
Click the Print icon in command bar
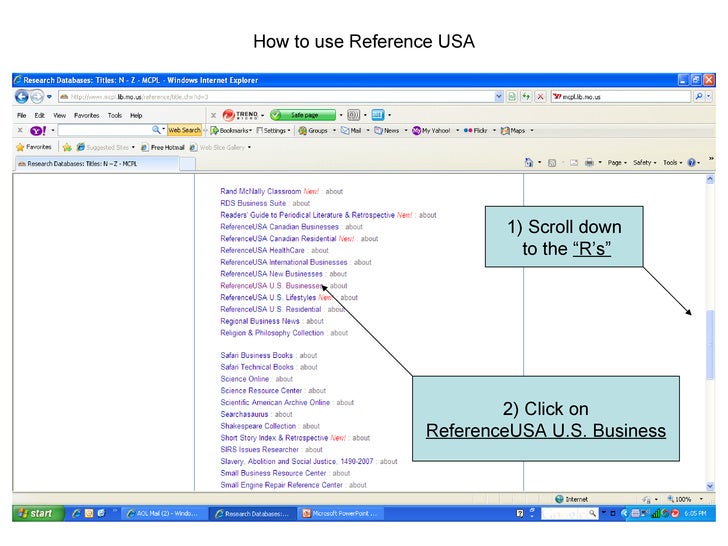589,162
